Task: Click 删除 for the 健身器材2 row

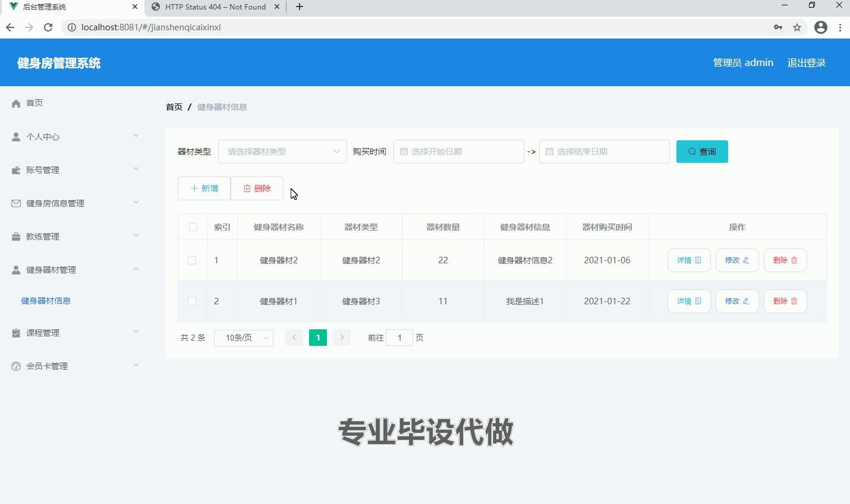Action: tap(785, 260)
